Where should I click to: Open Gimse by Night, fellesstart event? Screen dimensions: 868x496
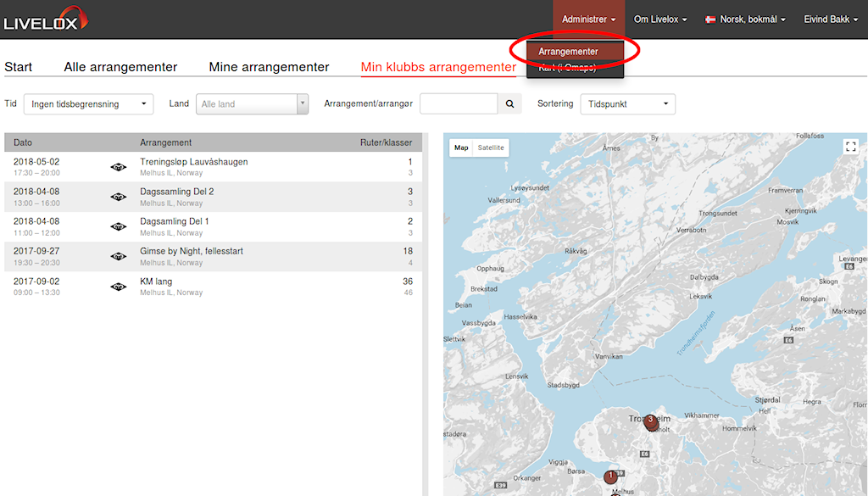point(192,251)
